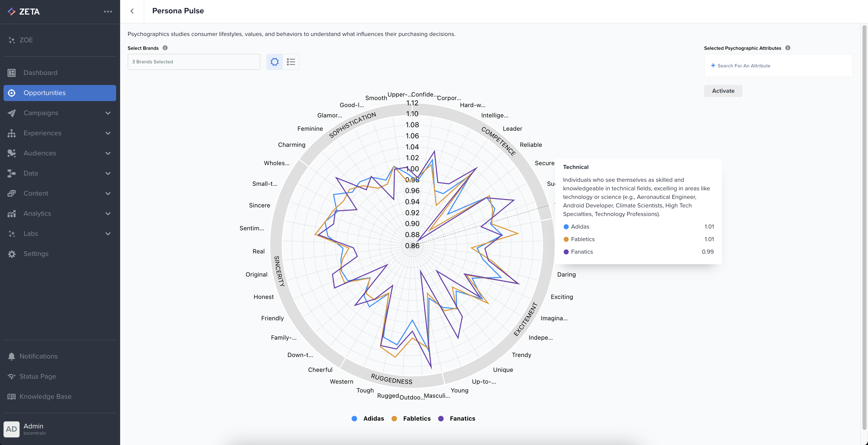This screenshot has width=868, height=445.
Task: Switch to list view icon
Action: [x=291, y=62]
